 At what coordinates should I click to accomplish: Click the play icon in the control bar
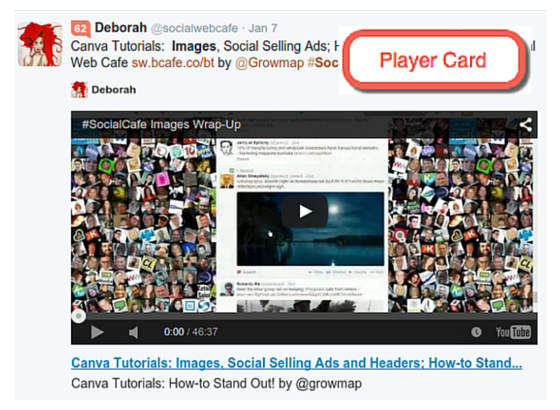97,332
